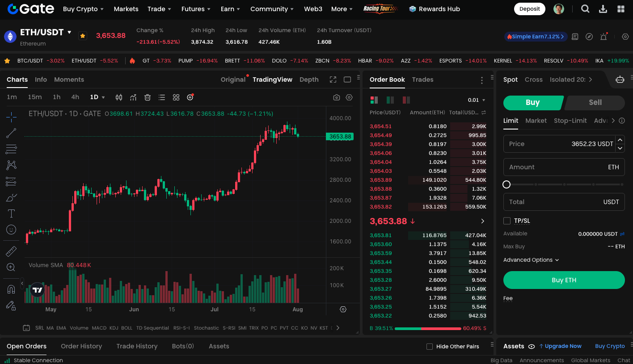Select the Sell toggle
The height and width of the screenshot is (364, 633).
pos(595,102)
